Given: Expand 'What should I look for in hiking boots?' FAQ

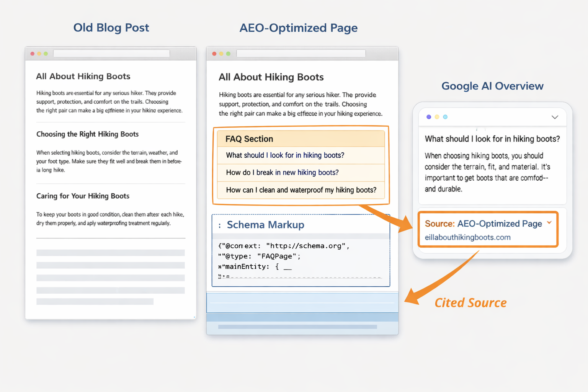Looking at the screenshot, I should point(285,155).
